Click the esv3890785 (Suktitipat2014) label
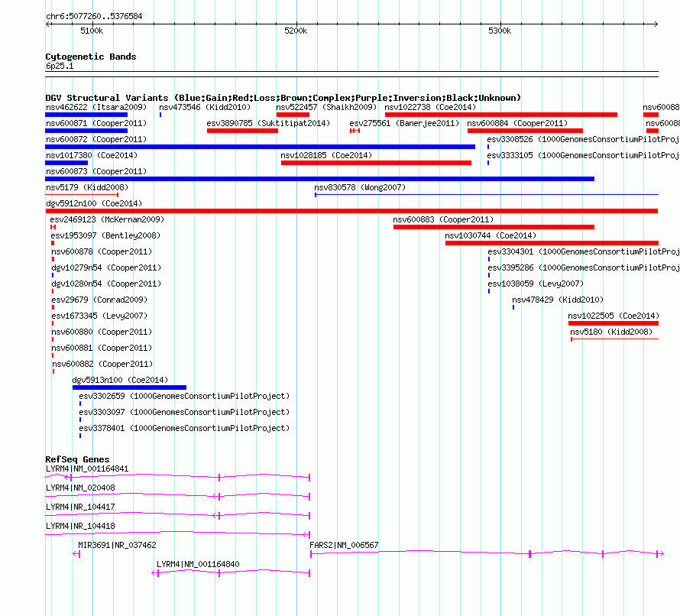The height and width of the screenshot is (616, 680). (268, 123)
